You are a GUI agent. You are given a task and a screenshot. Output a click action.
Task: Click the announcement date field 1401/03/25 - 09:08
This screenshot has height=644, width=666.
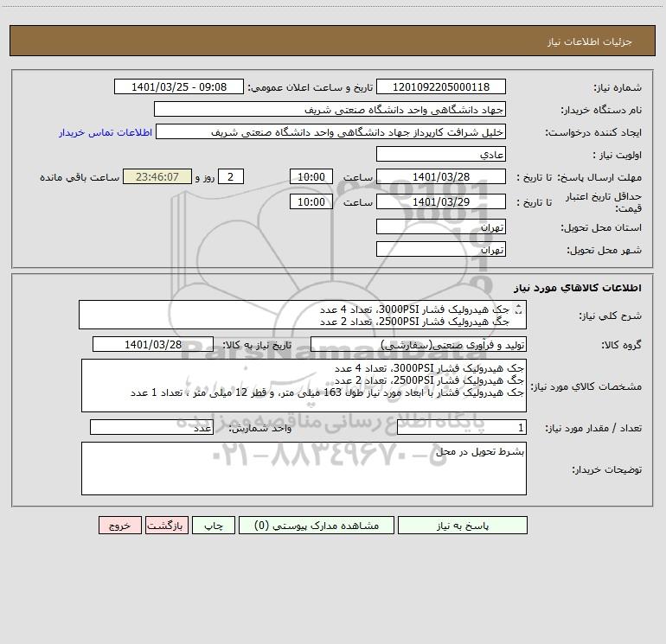point(179,86)
